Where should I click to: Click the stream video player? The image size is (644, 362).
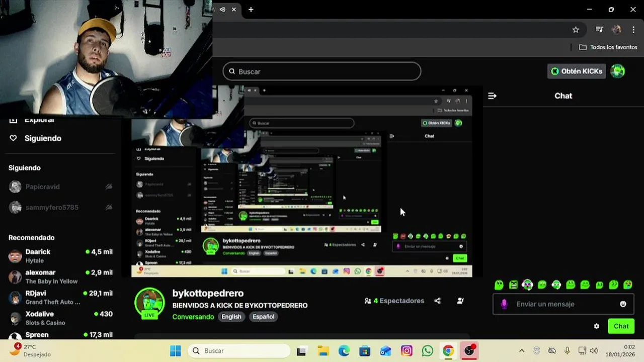click(x=302, y=182)
